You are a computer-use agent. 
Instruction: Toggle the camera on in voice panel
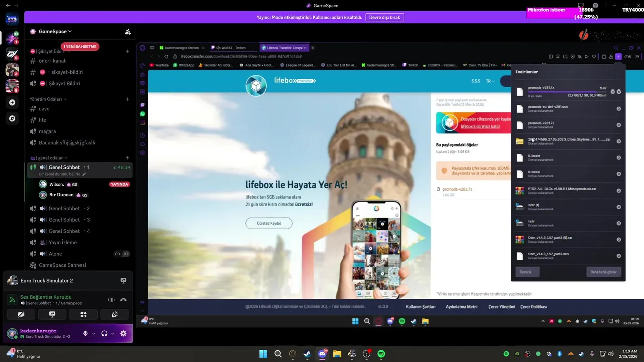(x=21, y=314)
